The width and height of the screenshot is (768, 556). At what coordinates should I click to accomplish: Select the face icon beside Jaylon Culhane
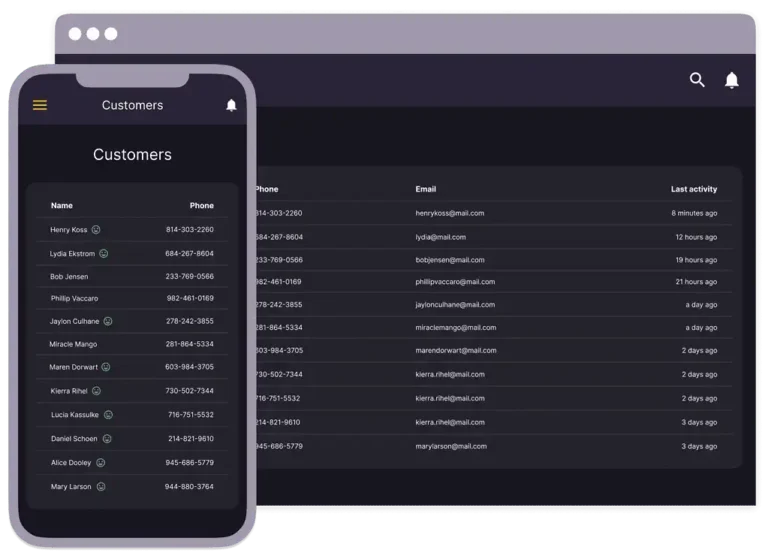click(108, 322)
